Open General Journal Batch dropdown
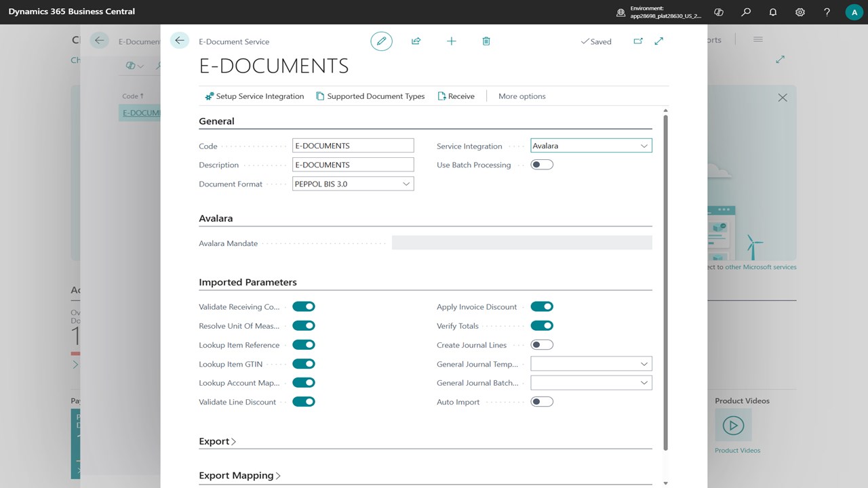This screenshot has width=868, height=488. [x=644, y=383]
